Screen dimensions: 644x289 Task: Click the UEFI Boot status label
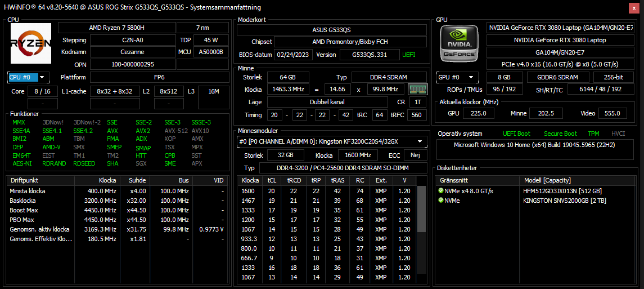(517, 134)
